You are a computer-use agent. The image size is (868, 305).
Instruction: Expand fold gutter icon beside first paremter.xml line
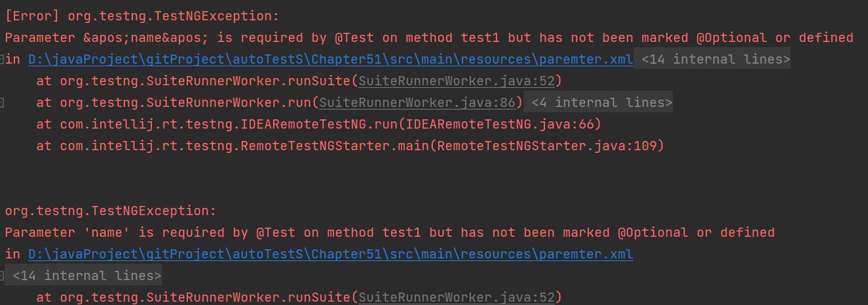click(2, 60)
